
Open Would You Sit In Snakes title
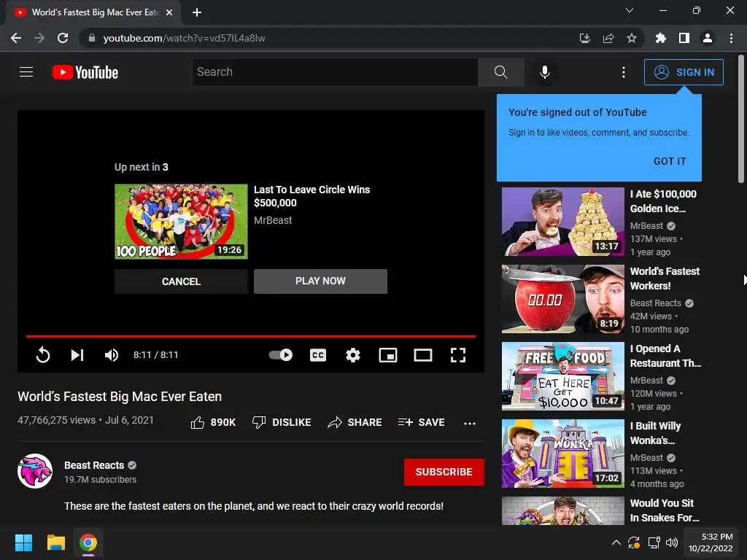(665, 510)
